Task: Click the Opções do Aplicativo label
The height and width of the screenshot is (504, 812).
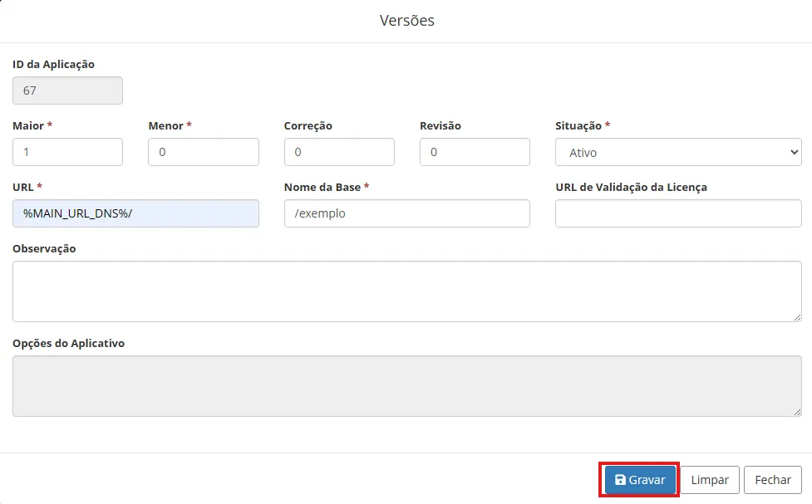Action: (x=69, y=343)
